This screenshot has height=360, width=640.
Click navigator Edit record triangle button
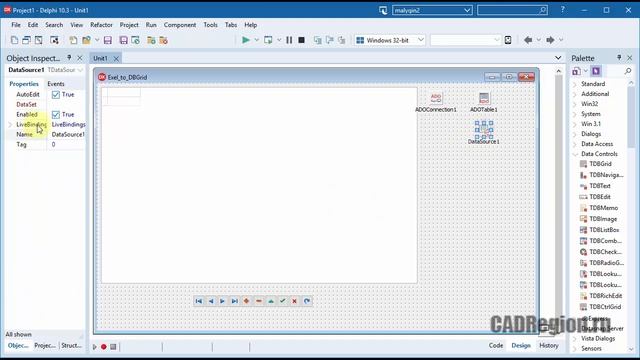271,301
